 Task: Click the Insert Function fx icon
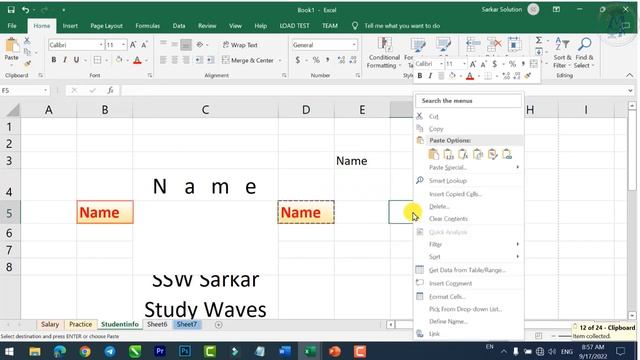(110, 90)
